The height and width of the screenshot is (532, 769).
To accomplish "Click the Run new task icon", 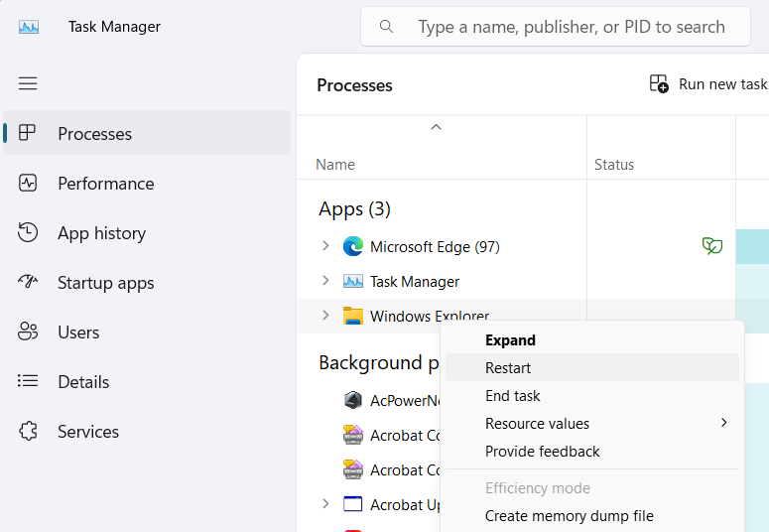I will [x=659, y=84].
